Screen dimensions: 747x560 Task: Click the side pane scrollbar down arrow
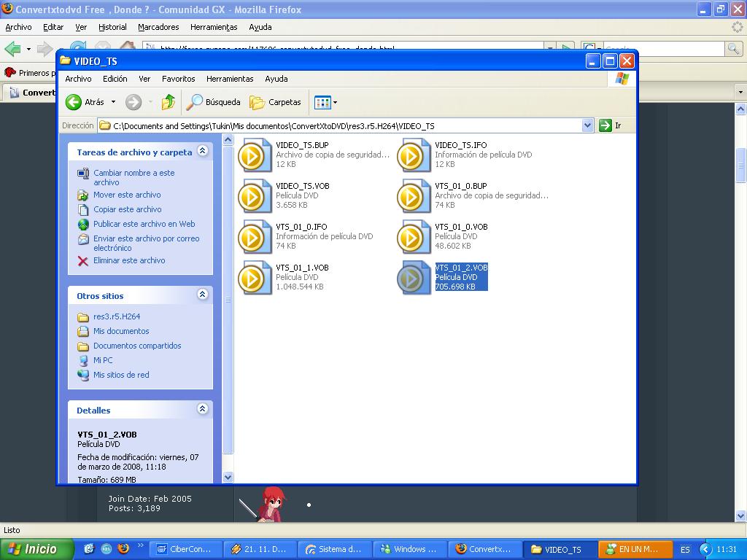[228, 477]
